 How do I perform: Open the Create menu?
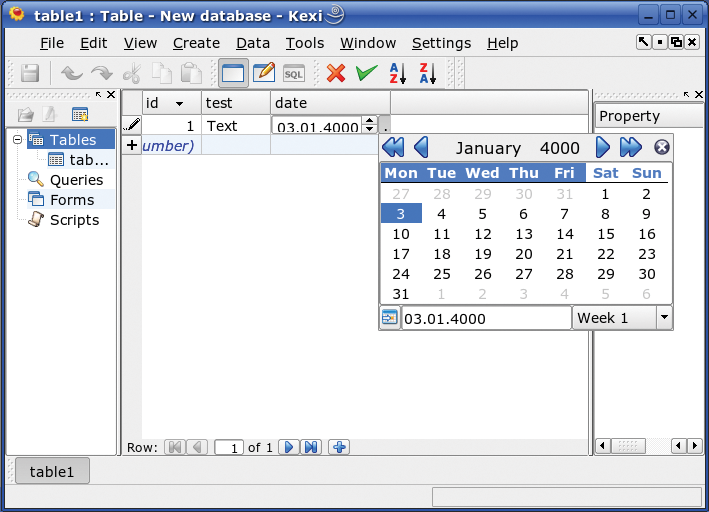[196, 43]
